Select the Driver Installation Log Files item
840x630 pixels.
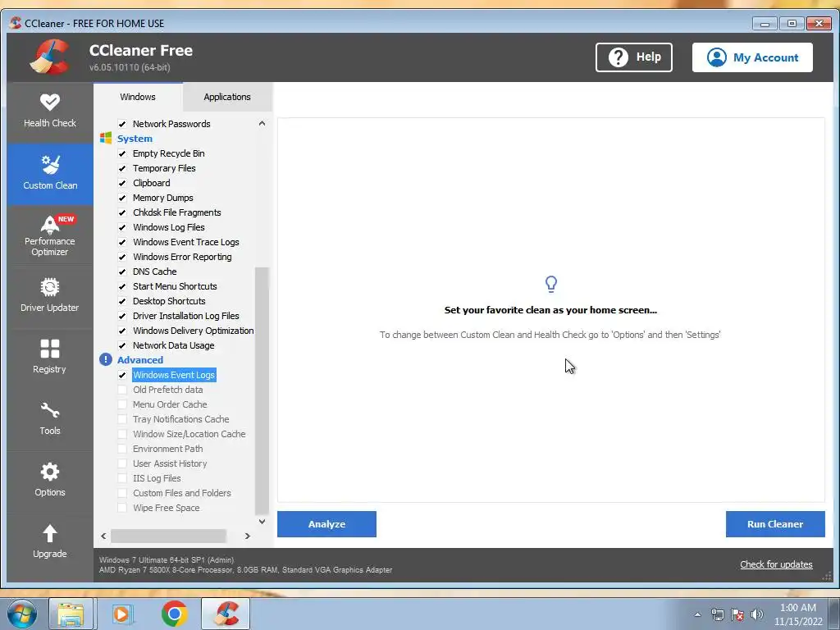pyautogui.click(x=186, y=316)
